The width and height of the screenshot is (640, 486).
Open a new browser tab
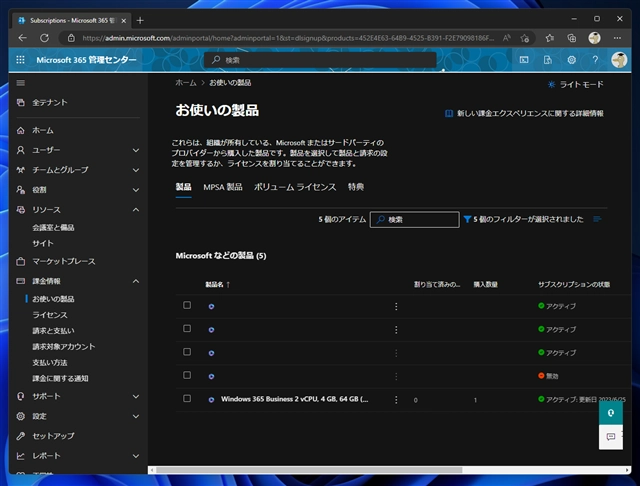140,20
